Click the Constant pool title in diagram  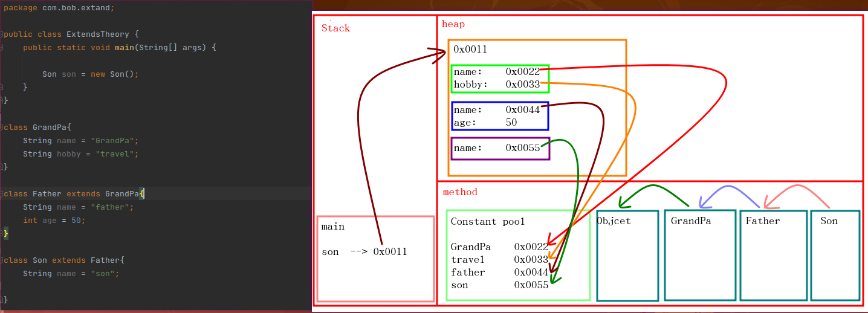coord(488,222)
